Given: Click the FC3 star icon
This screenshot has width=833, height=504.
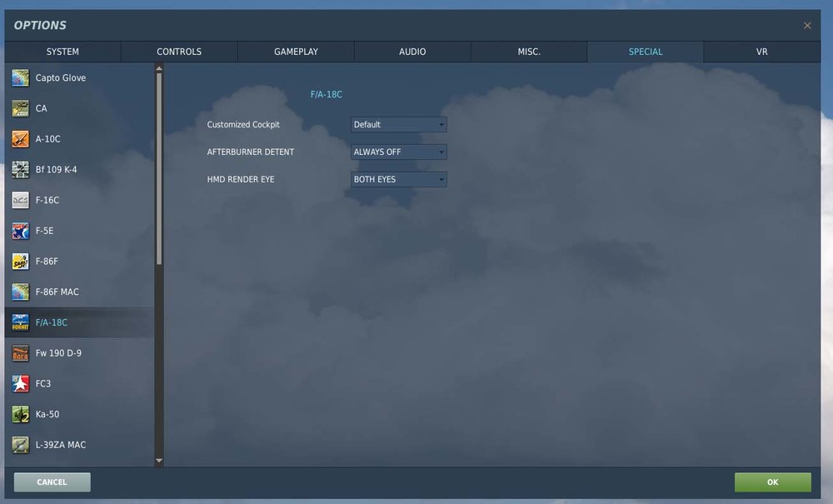Looking at the screenshot, I should [20, 383].
